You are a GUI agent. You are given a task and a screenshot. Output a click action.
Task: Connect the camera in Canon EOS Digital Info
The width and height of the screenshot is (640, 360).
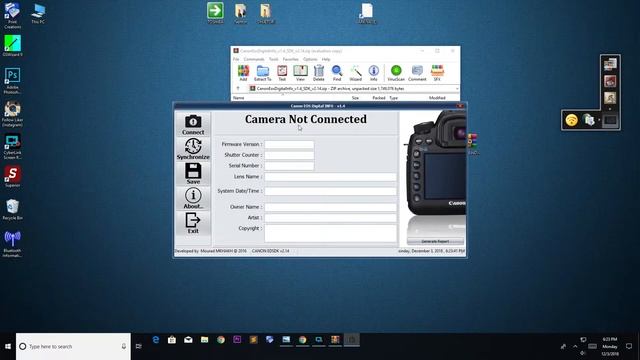pos(193,124)
